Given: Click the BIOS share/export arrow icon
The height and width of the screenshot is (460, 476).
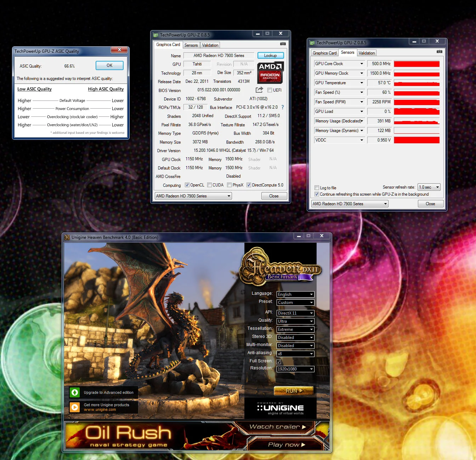Looking at the screenshot, I should pos(259,90).
